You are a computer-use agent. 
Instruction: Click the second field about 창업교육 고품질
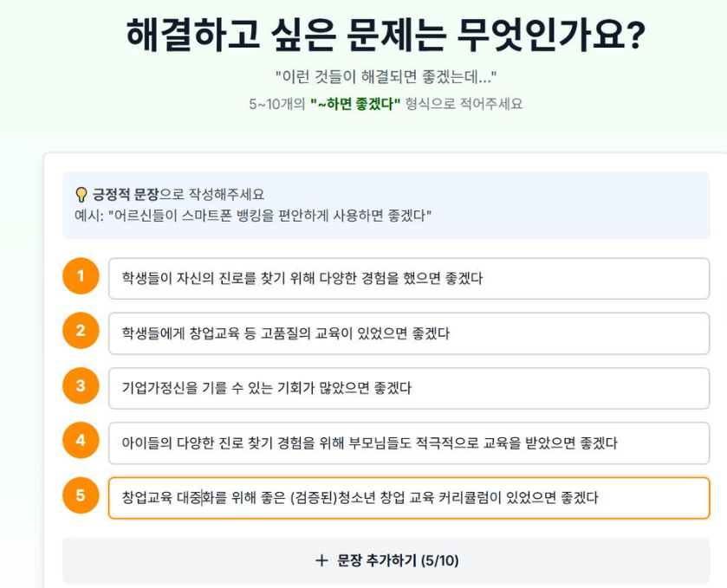(x=408, y=333)
